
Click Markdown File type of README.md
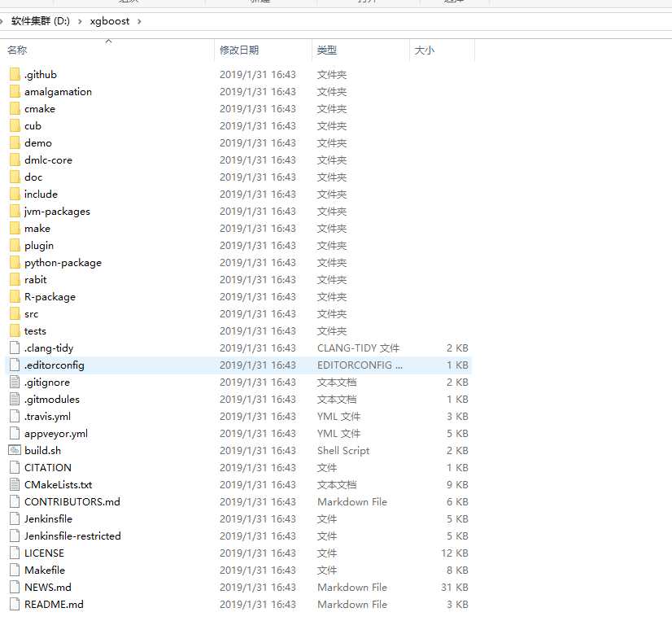point(351,605)
